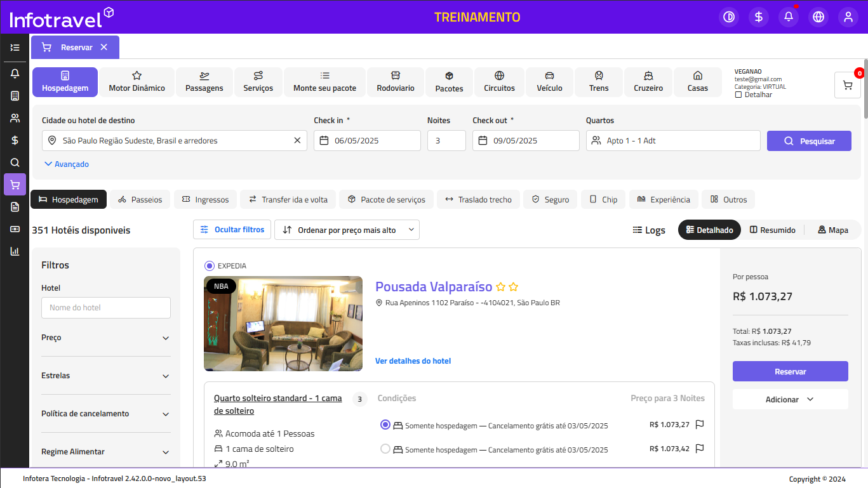Clear the destination city field
This screenshot has height=488, width=868.
(x=297, y=141)
